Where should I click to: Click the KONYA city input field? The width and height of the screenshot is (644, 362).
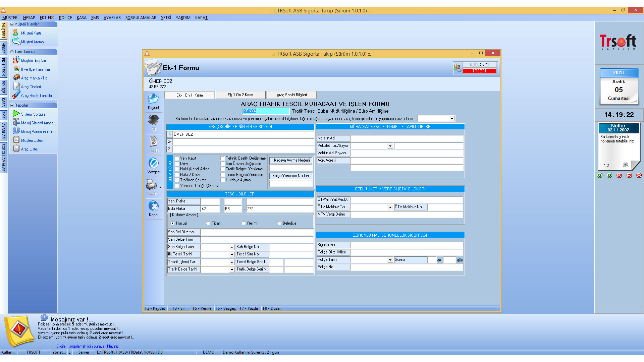(266, 111)
